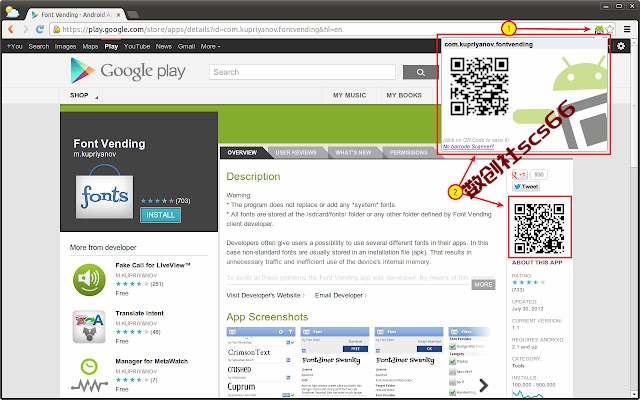This screenshot has width=640, height=400.
Task: Open Manager for MetaWatch title link
Action: (x=151, y=361)
